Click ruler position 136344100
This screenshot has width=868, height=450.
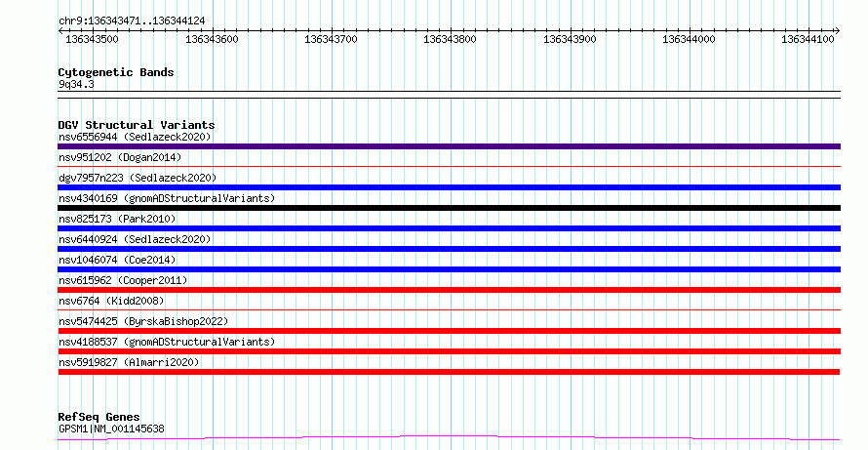[x=808, y=39]
